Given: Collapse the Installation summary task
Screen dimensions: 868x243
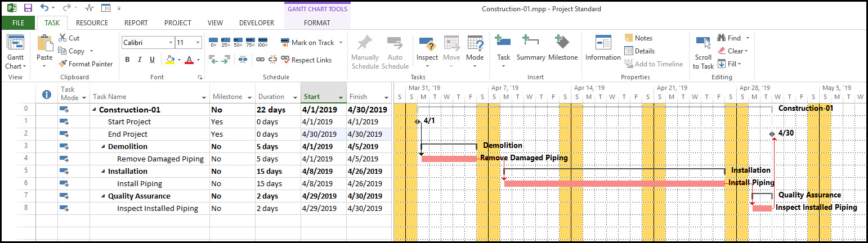Looking at the screenshot, I should pyautogui.click(x=104, y=172).
